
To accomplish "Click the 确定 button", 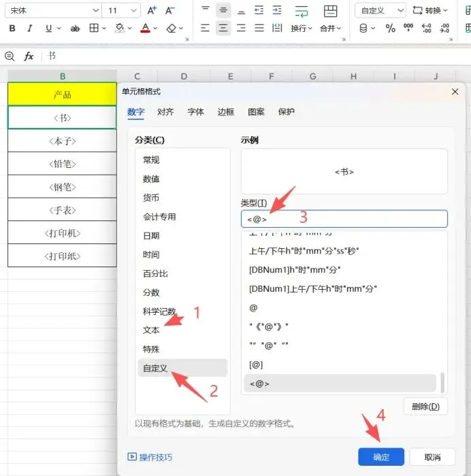I will (x=381, y=457).
